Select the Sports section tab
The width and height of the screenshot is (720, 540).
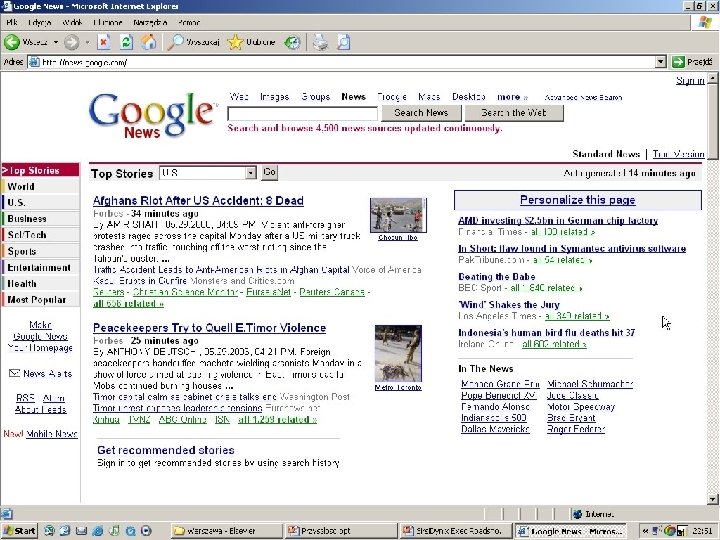[40, 251]
